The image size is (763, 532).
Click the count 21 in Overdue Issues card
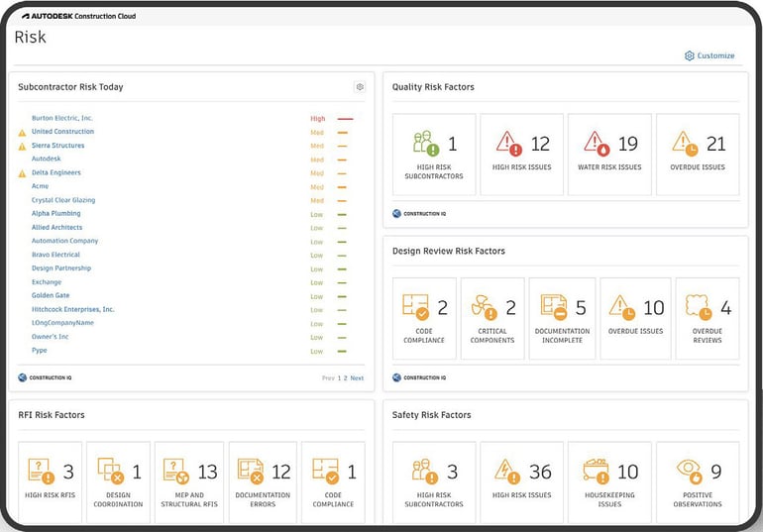[x=715, y=144]
